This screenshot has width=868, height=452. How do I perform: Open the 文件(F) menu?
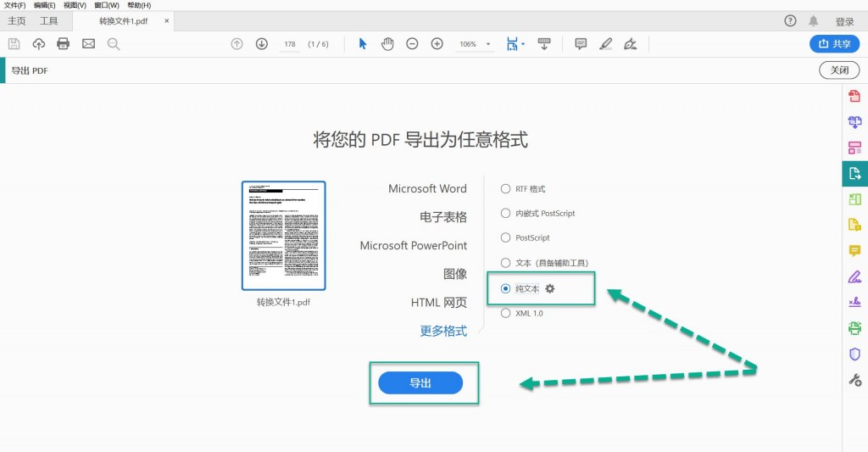[15, 5]
